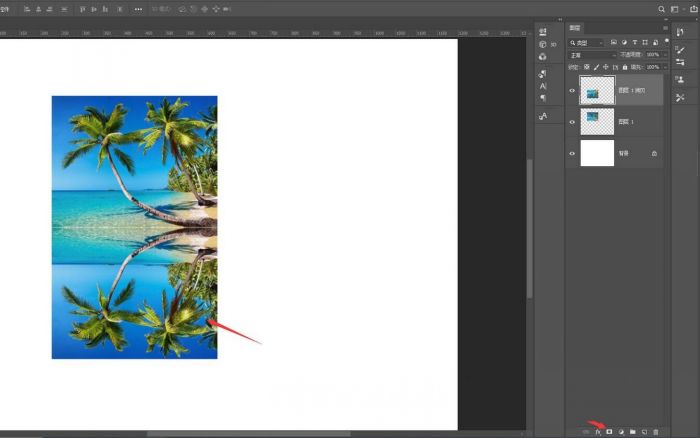700x438 pixels.
Task: Select the Layers panel tab
Action: [576, 29]
